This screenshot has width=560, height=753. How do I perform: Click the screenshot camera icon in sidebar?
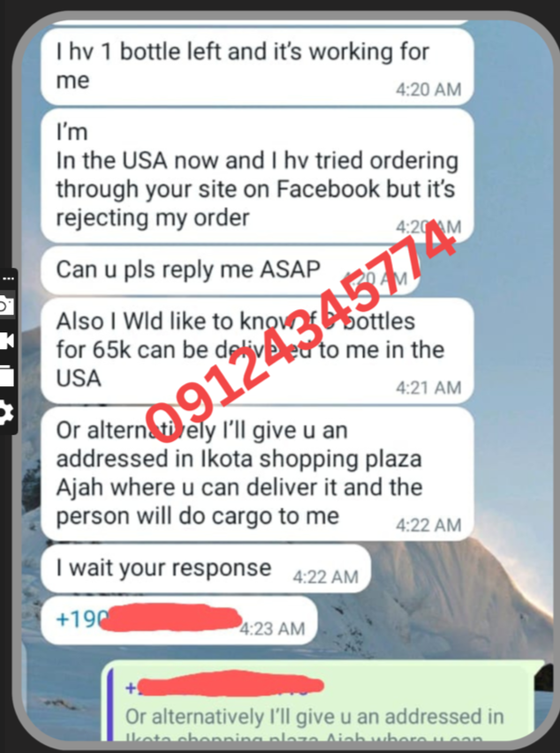[6, 306]
